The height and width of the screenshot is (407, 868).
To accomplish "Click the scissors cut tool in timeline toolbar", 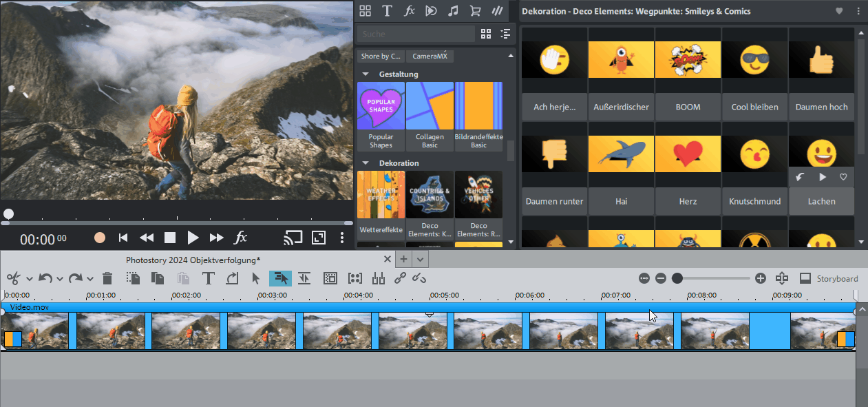I will [x=12, y=278].
